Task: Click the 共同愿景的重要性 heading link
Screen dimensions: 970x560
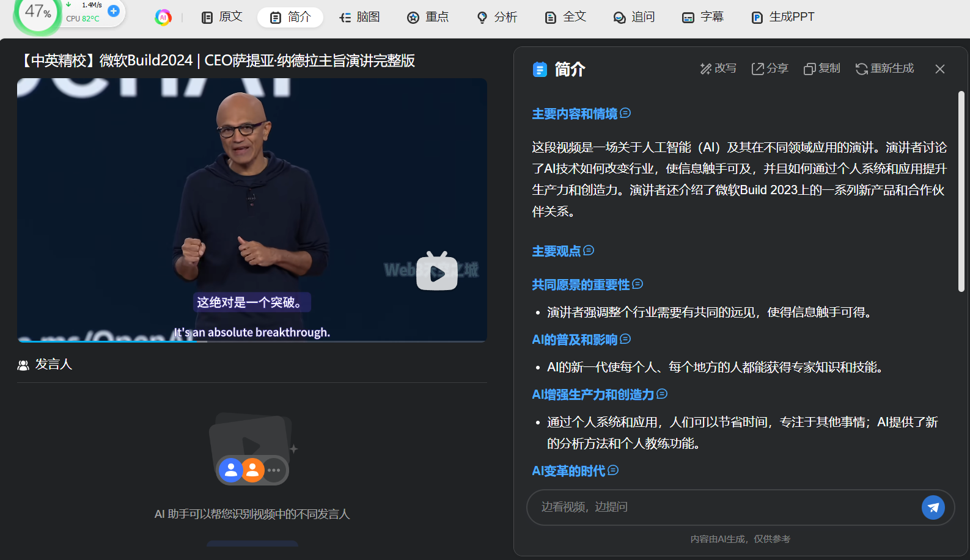Action: click(581, 285)
